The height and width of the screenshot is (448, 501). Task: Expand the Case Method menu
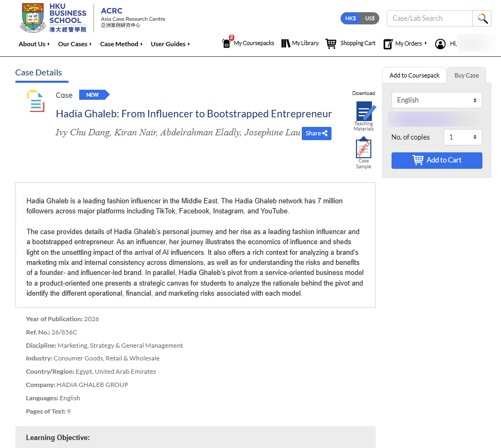pos(121,44)
